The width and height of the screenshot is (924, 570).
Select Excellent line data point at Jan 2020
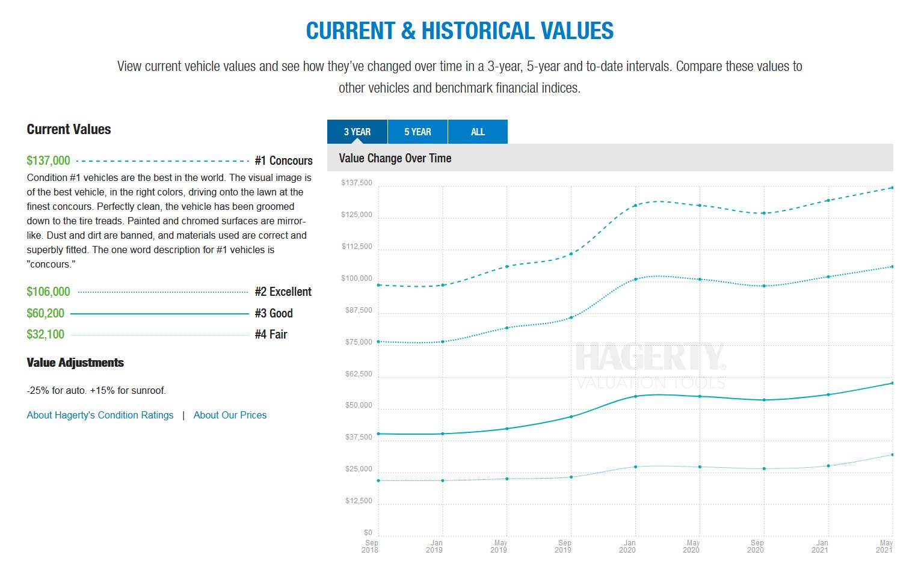pos(635,279)
